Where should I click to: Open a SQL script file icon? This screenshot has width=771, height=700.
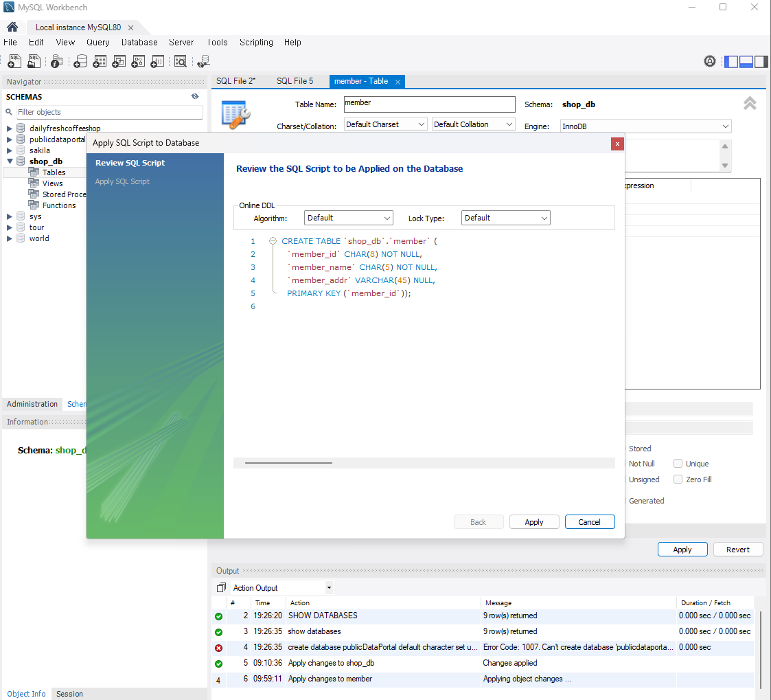[34, 61]
